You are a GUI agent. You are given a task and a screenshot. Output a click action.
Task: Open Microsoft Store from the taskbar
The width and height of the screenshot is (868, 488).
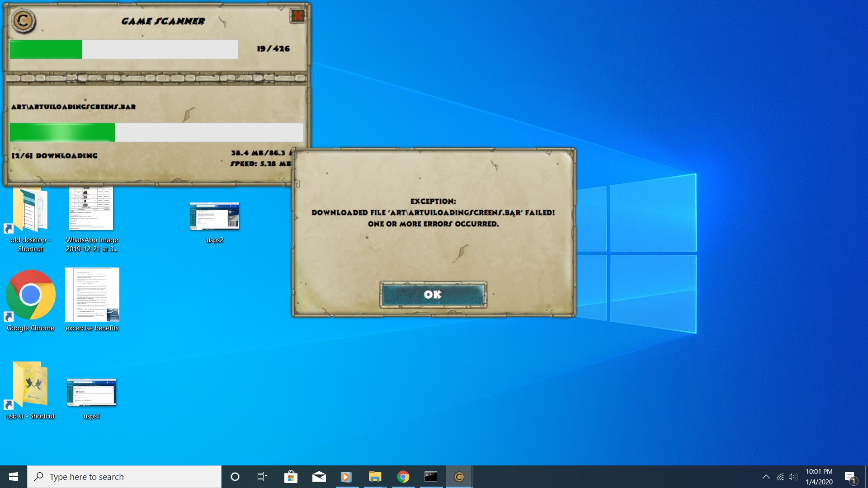(x=291, y=477)
